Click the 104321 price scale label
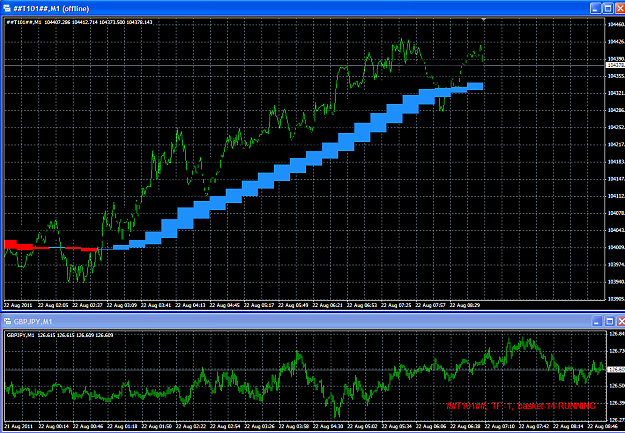Screen dimensions: 625x433 [x=616, y=93]
